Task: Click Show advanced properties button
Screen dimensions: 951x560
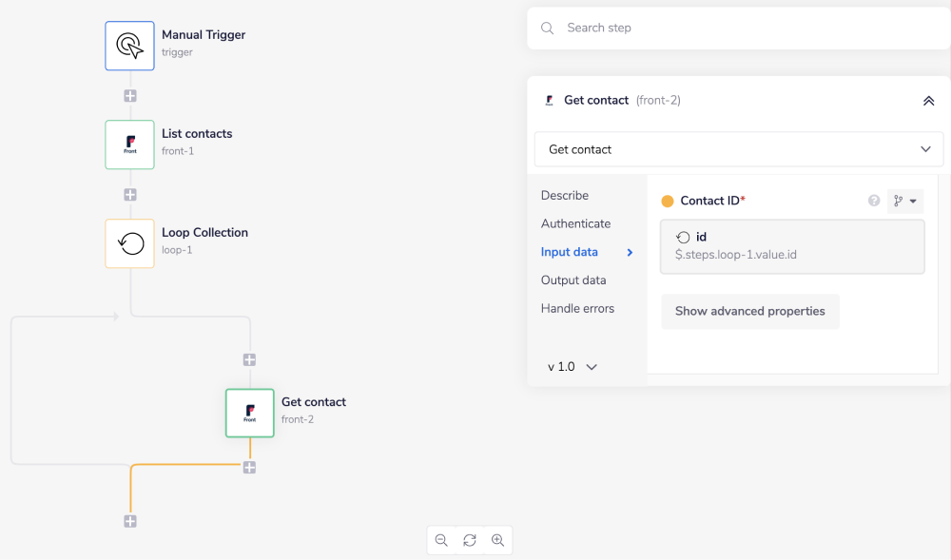Action: (x=749, y=311)
